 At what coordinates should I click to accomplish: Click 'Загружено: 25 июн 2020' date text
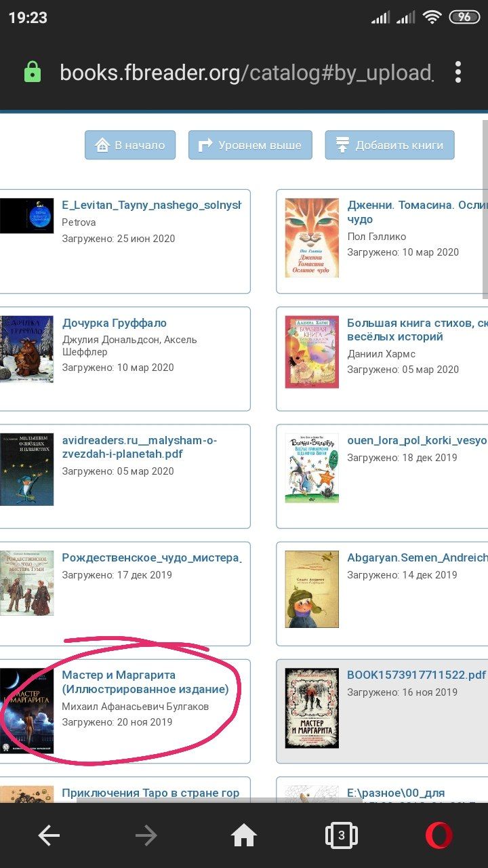click(x=119, y=239)
